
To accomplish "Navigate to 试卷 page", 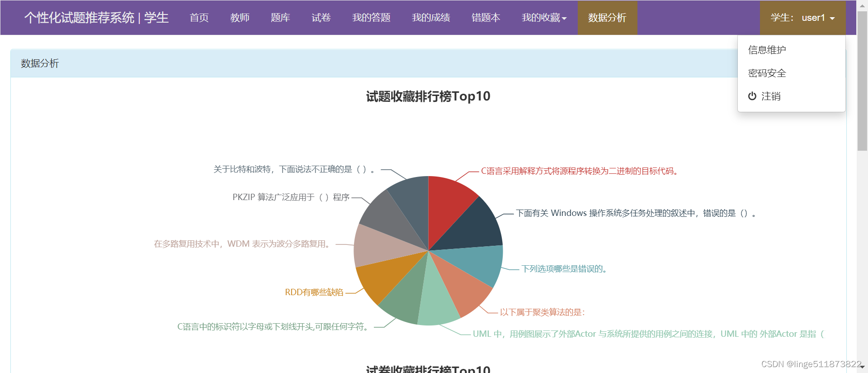I will point(321,18).
